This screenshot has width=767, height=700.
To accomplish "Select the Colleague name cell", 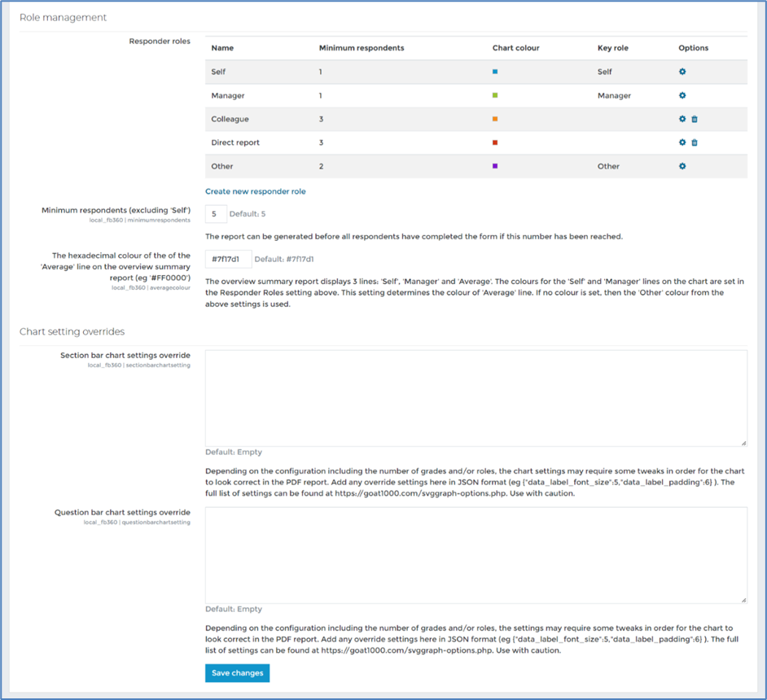I will click(230, 119).
